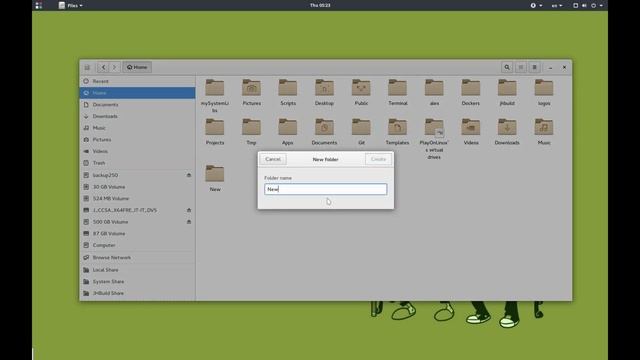Select the Scripts folder icon
The image size is (640, 360).
click(288, 88)
